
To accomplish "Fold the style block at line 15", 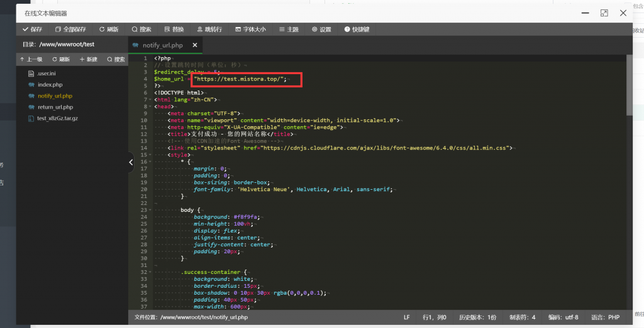I will click(150, 155).
